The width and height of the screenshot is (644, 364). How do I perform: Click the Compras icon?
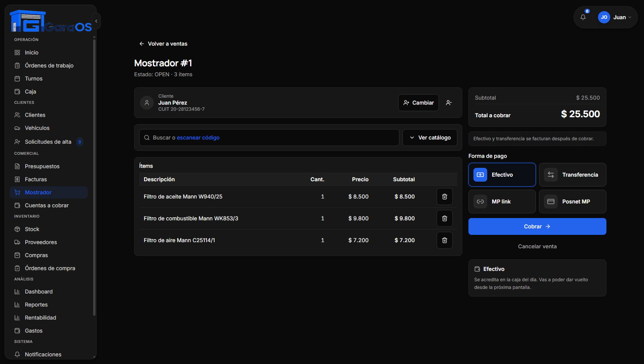pyautogui.click(x=17, y=255)
